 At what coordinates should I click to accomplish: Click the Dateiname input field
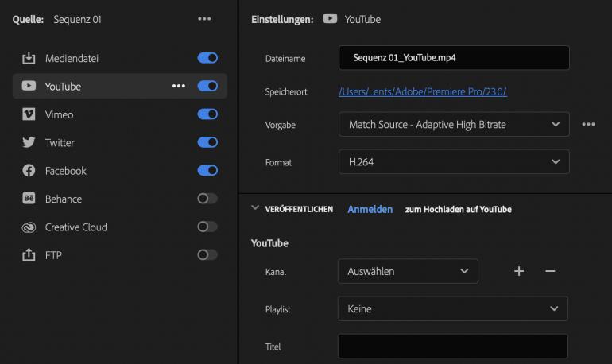click(454, 58)
